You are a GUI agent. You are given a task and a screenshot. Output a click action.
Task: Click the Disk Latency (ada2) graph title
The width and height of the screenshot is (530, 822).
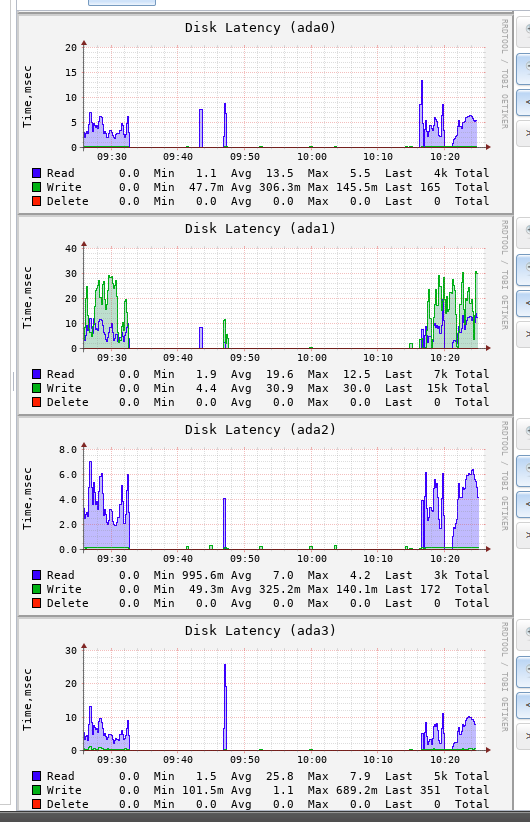(x=260, y=430)
